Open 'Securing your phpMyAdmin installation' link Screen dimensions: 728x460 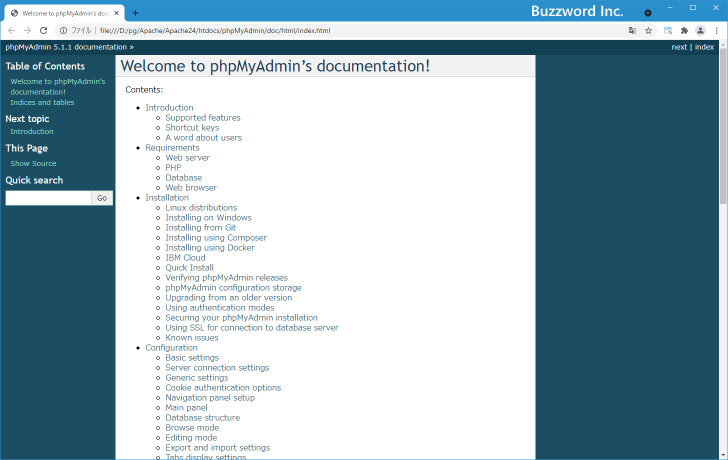click(241, 318)
